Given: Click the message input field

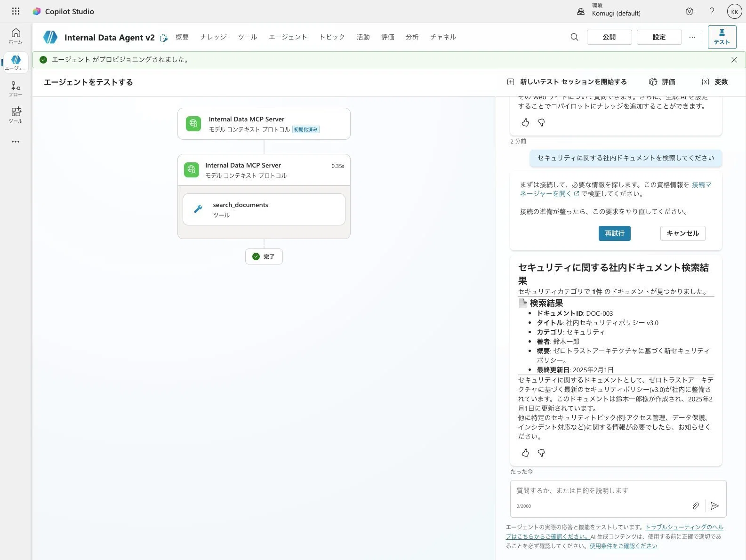Looking at the screenshot, I should (x=618, y=491).
